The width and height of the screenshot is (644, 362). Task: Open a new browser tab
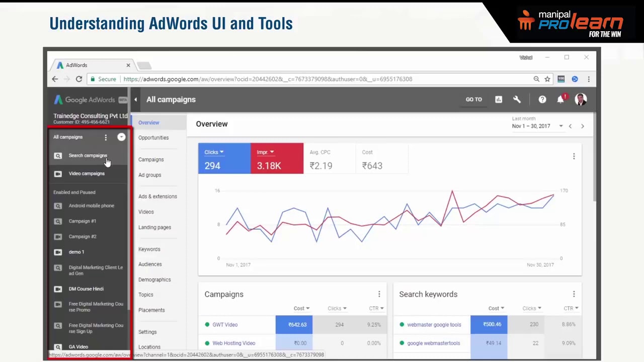[144, 65]
